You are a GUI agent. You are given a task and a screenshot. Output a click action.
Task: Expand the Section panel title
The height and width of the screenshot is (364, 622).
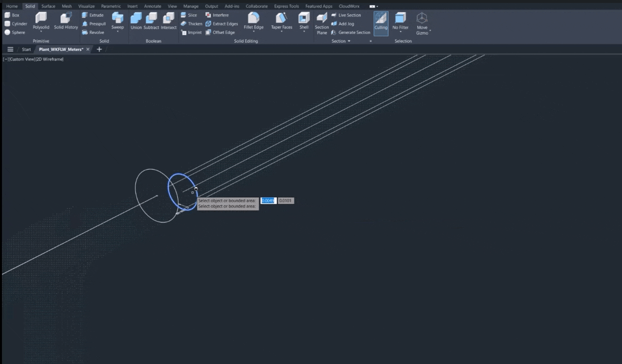pyautogui.click(x=341, y=41)
